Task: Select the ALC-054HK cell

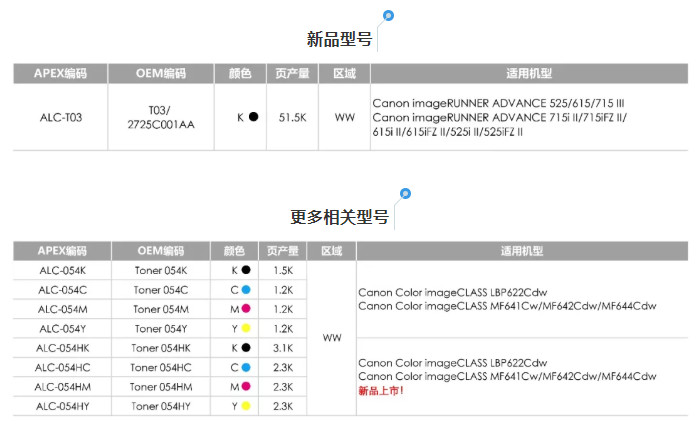Action: point(63,348)
